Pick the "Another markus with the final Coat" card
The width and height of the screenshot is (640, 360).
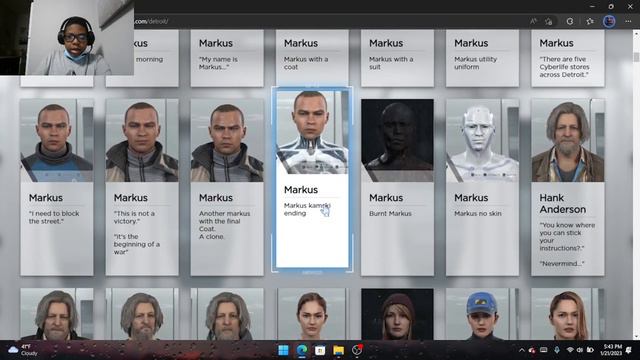tap(227, 187)
